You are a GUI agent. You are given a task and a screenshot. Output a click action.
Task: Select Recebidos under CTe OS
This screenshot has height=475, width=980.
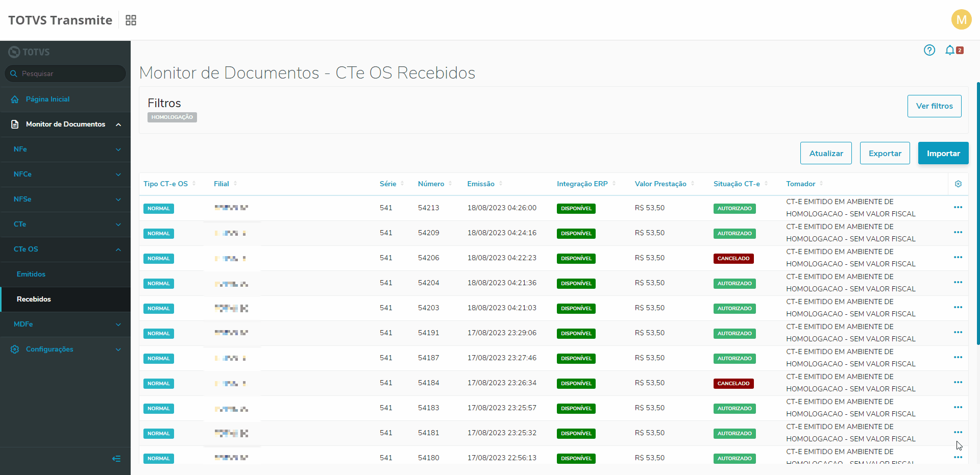65,299
